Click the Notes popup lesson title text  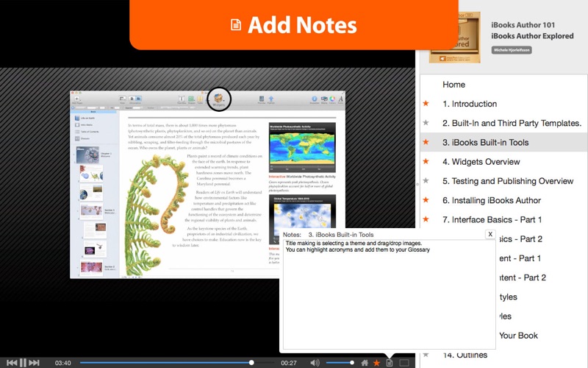click(341, 235)
